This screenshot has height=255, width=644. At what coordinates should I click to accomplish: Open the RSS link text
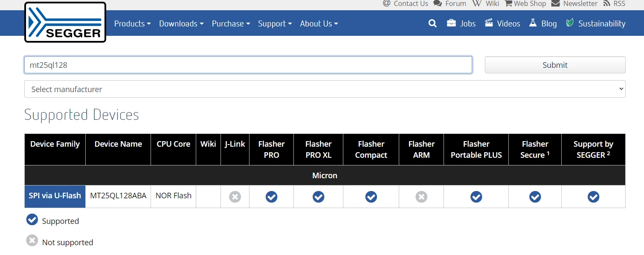click(x=619, y=3)
